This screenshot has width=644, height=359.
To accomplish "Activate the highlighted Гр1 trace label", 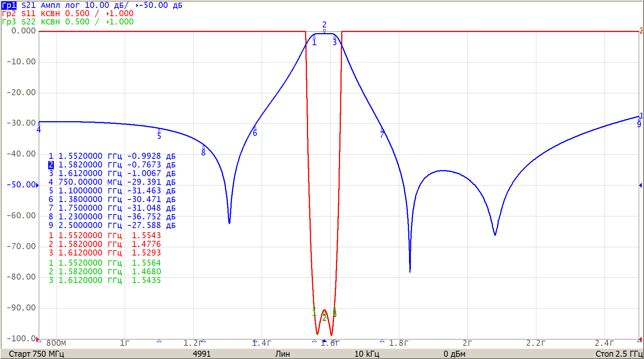I will coord(9,5).
